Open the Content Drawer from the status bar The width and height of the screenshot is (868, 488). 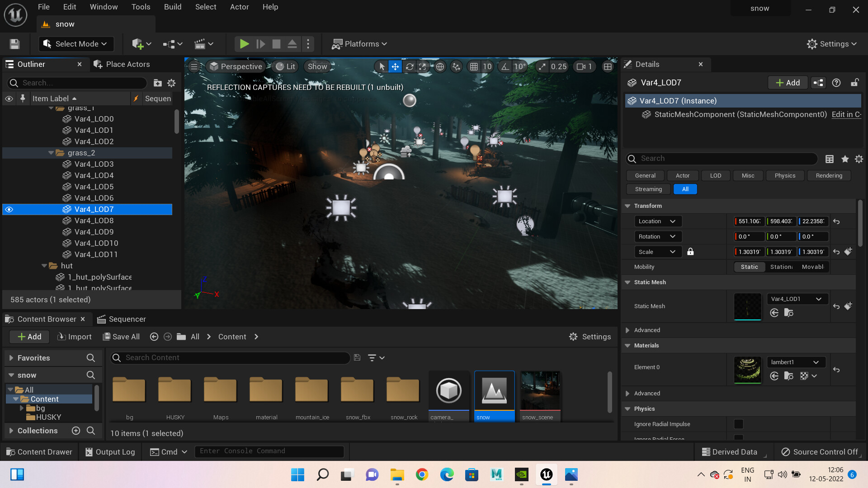tap(39, 451)
